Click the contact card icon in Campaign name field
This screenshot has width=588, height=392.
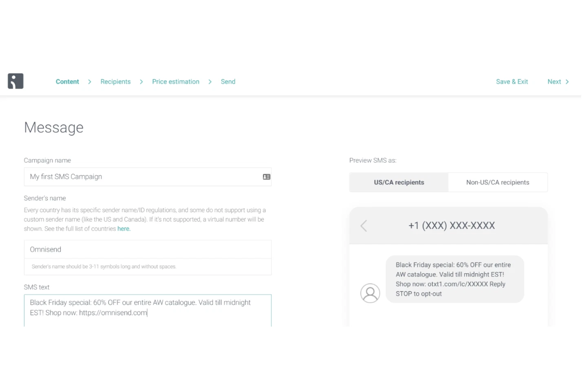point(266,176)
